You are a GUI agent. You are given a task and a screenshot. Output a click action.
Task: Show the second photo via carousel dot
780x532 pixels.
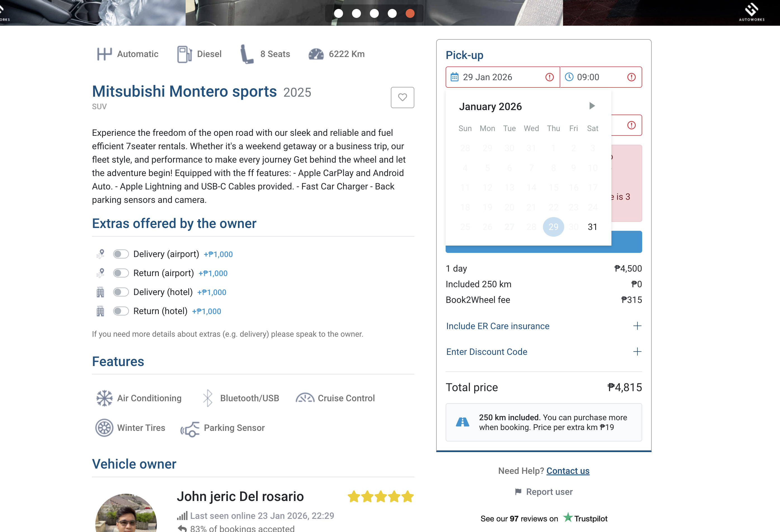coord(356,13)
